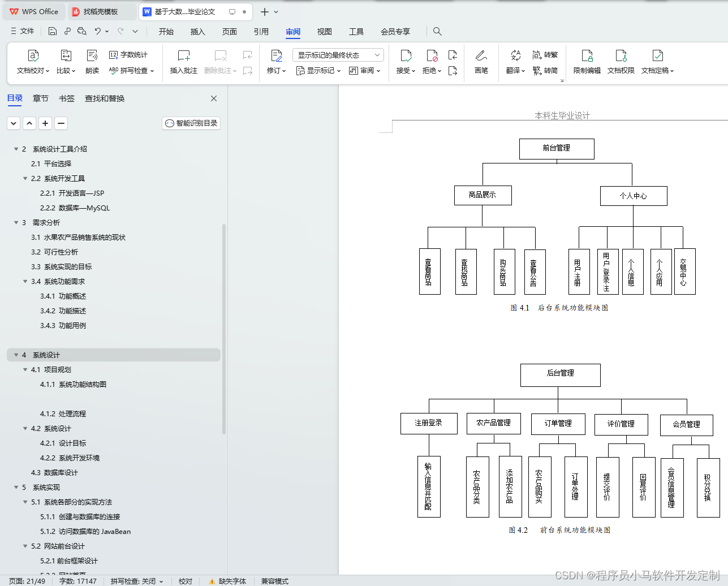The width and height of the screenshot is (728, 586).
Task: Collapse section 2.2 系统开发工具
Action: 25,178
